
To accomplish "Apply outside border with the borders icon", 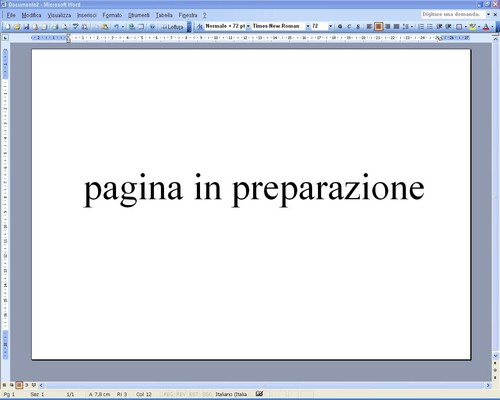I will point(459,26).
